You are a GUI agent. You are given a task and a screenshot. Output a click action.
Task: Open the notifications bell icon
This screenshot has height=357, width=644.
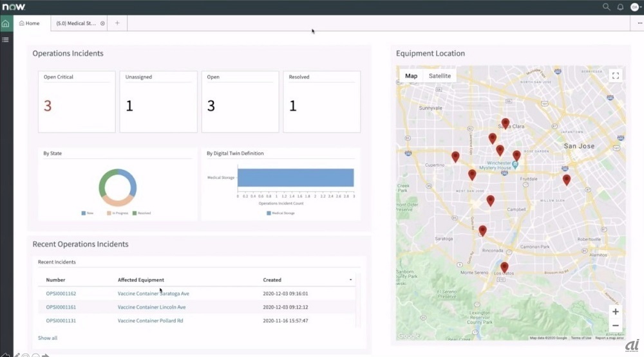620,7
